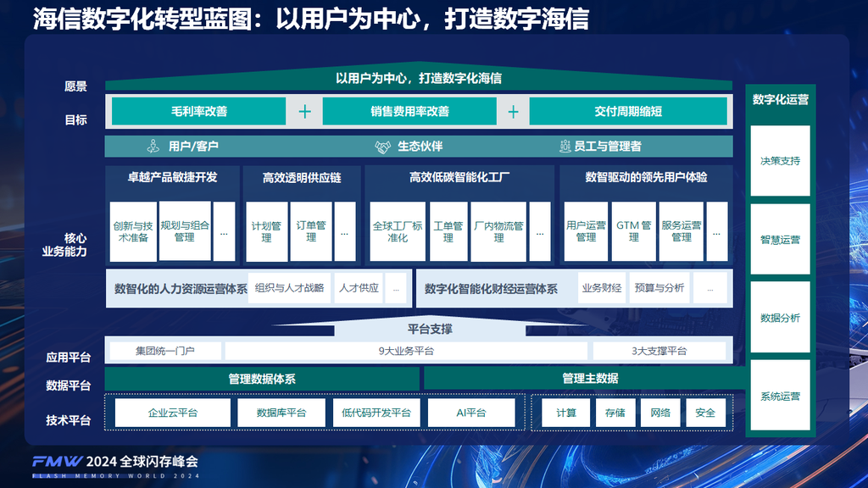
Task: Click the 数据库平台 box
Action: 281,413
